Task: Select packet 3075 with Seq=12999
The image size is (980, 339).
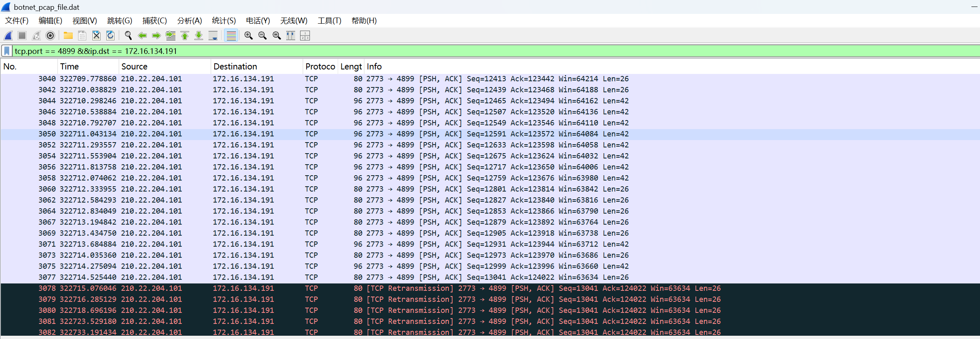Action: pos(490,266)
